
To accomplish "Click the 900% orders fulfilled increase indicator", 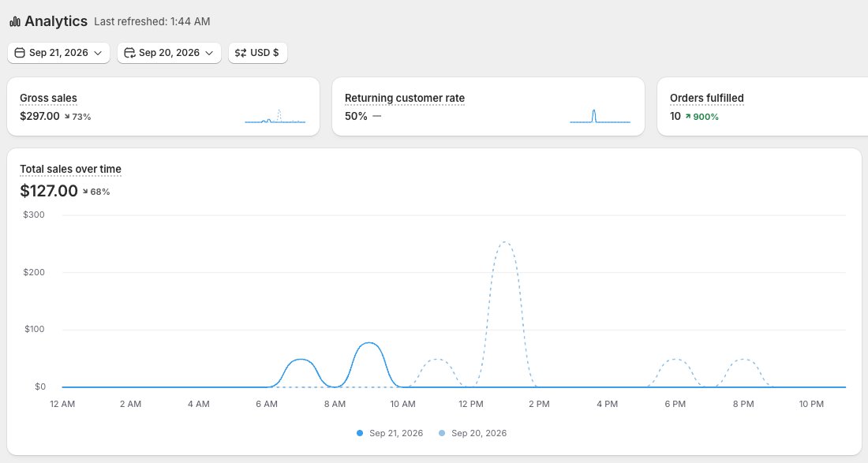I will pos(702,117).
